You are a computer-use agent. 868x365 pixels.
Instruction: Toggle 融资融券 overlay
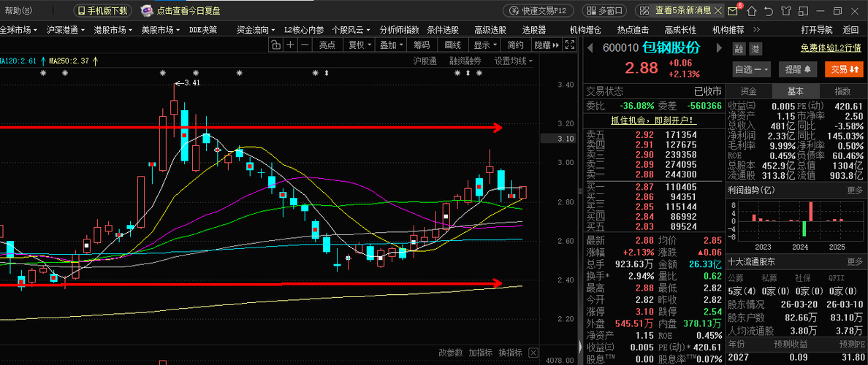(465, 61)
